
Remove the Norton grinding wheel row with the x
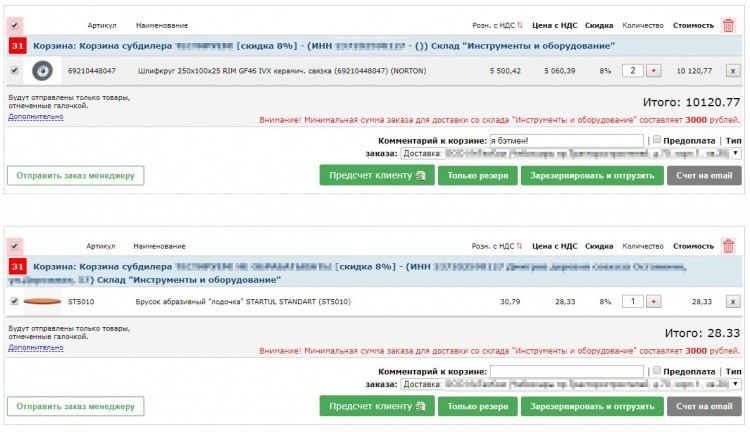click(733, 71)
